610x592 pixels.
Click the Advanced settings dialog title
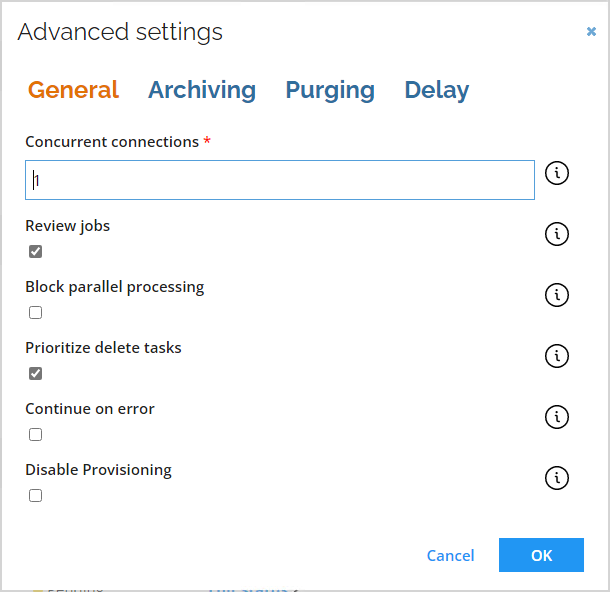click(x=120, y=32)
